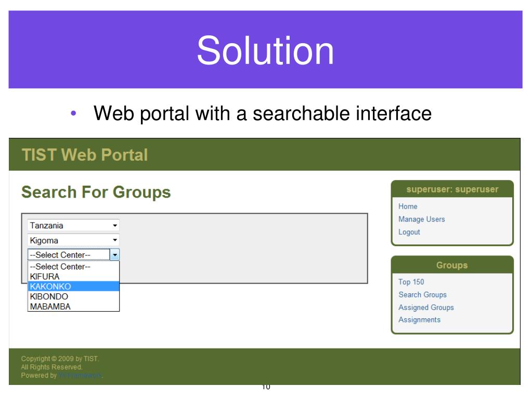Click the Select Center combo box arrow
532x399 pixels.
coord(115,254)
